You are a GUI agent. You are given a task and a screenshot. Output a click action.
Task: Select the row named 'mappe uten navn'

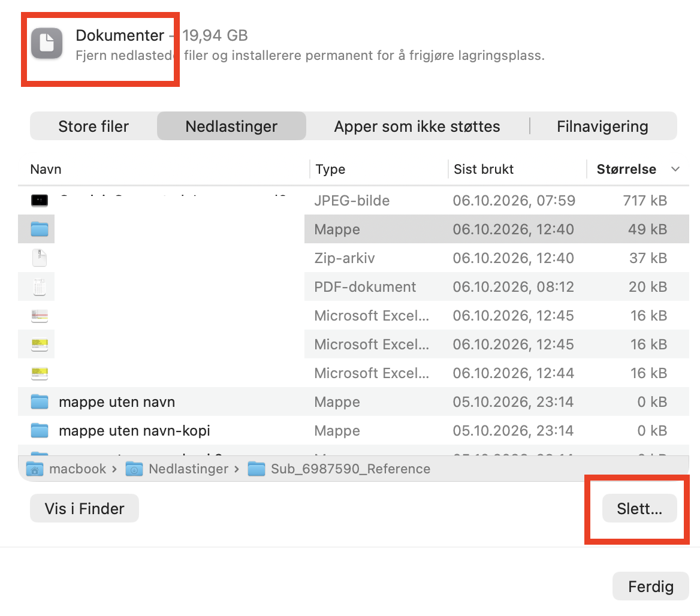354,401
